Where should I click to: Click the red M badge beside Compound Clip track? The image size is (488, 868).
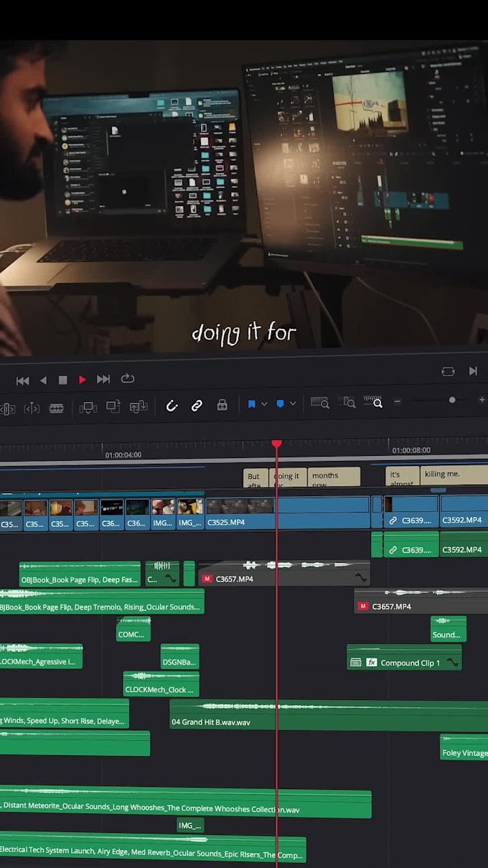click(362, 607)
